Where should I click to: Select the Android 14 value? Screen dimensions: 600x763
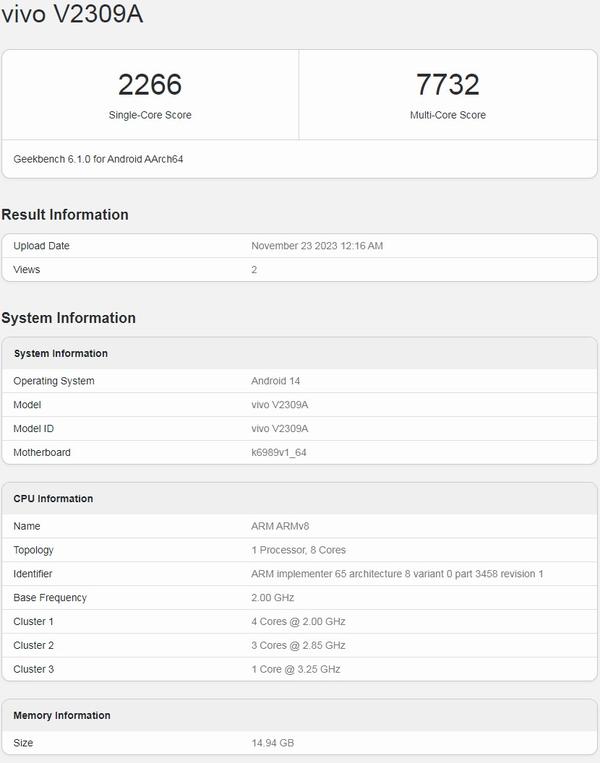point(275,381)
